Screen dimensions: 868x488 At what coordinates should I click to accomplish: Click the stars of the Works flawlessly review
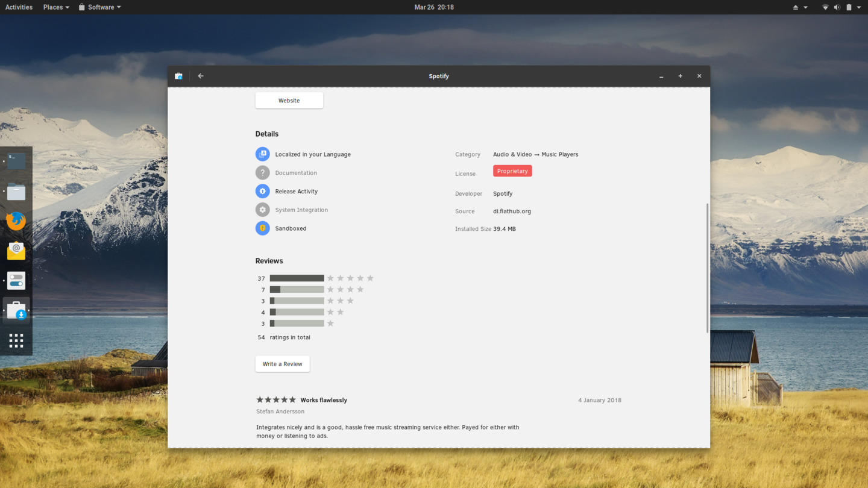point(276,399)
